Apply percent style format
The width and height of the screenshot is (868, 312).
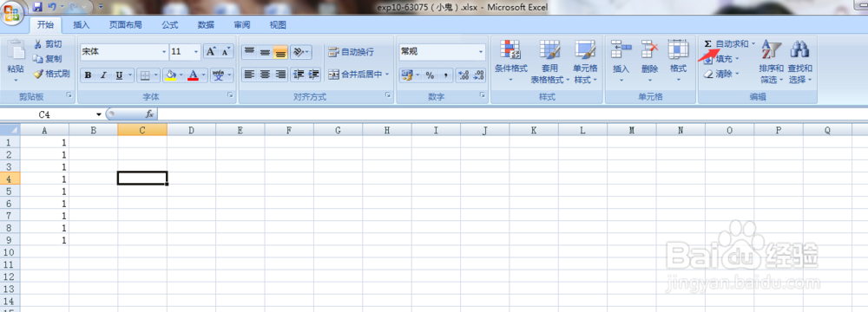pos(430,75)
